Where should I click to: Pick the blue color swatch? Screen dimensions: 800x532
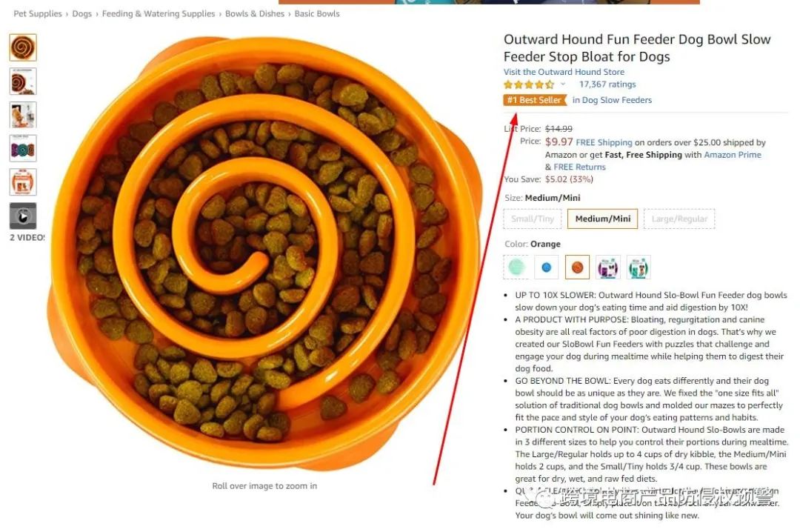[x=547, y=267]
